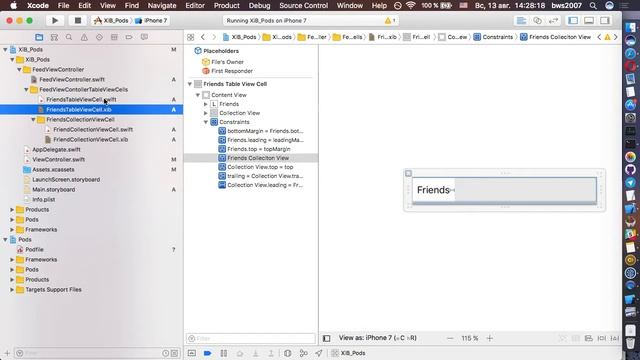Open Spotlight search in menu bar
The width and height of the screenshot is (640, 360).
[x=593, y=6]
